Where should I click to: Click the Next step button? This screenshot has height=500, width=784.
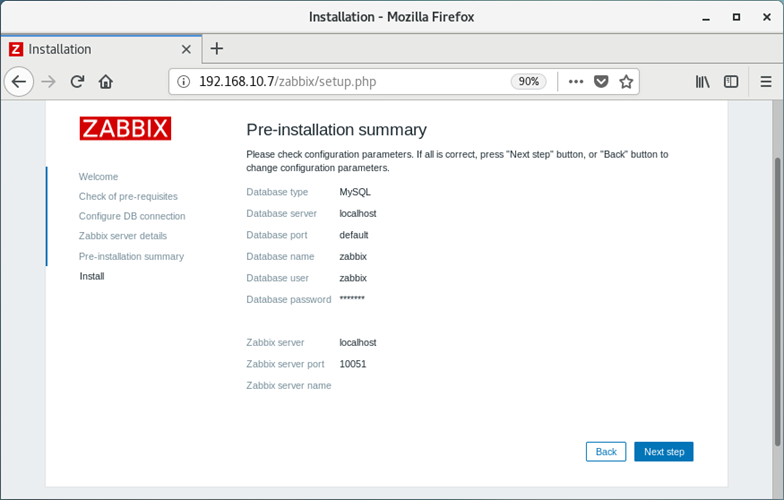click(664, 452)
